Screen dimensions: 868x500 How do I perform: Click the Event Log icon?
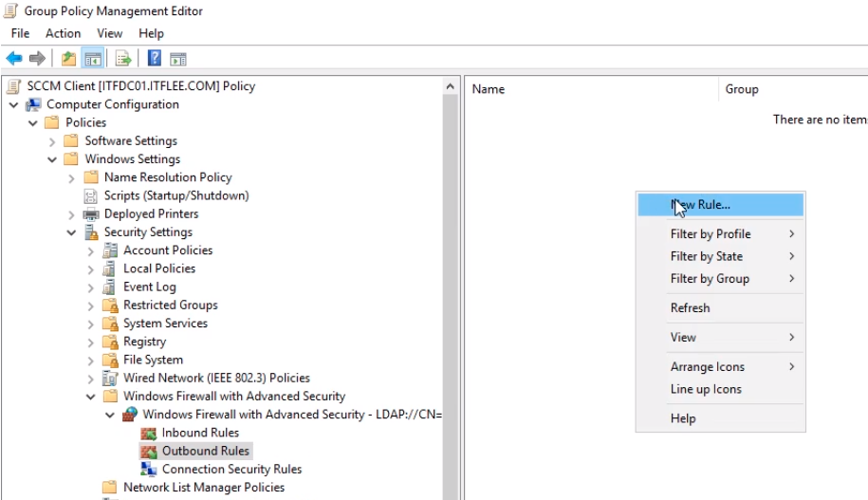(x=110, y=287)
